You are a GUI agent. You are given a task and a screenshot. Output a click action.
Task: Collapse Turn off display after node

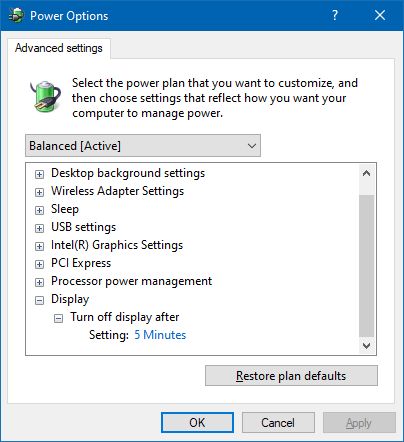tap(58, 318)
